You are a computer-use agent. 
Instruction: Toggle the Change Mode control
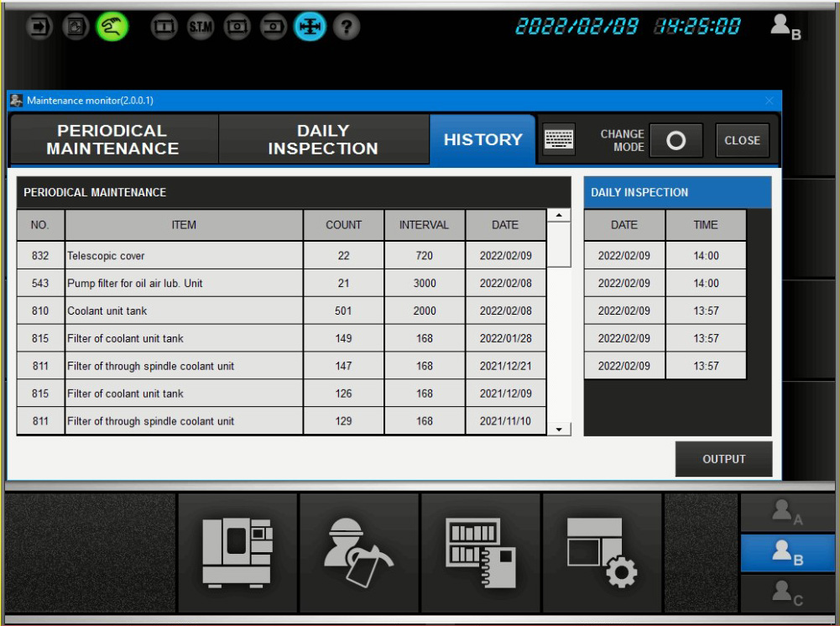(676, 140)
